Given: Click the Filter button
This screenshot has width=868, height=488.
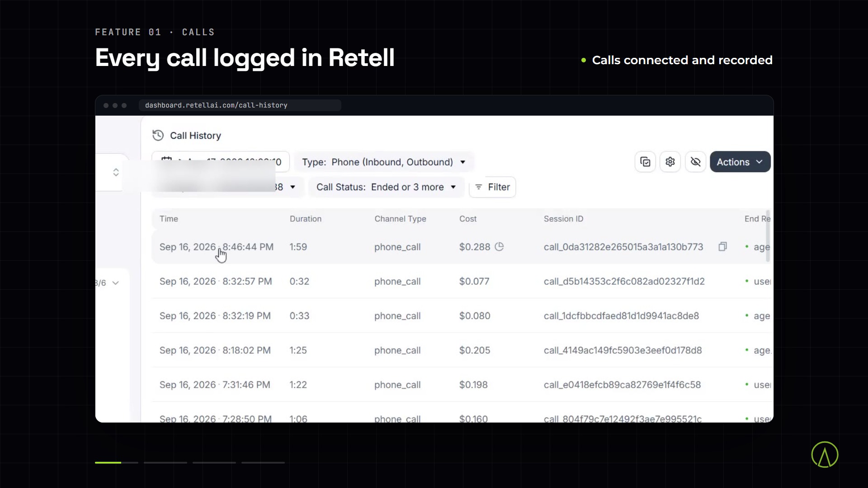Looking at the screenshot, I should coord(492,187).
